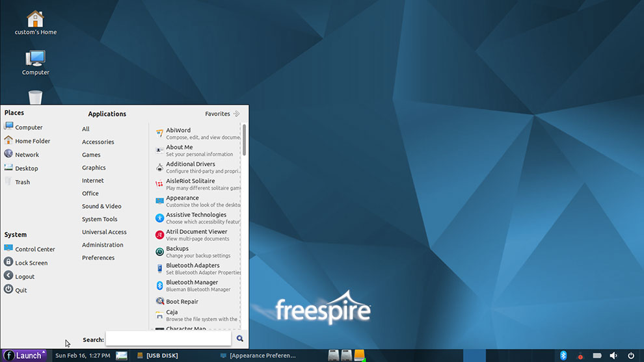Select Office category
Screen dimensions: 644x362
click(x=90, y=193)
